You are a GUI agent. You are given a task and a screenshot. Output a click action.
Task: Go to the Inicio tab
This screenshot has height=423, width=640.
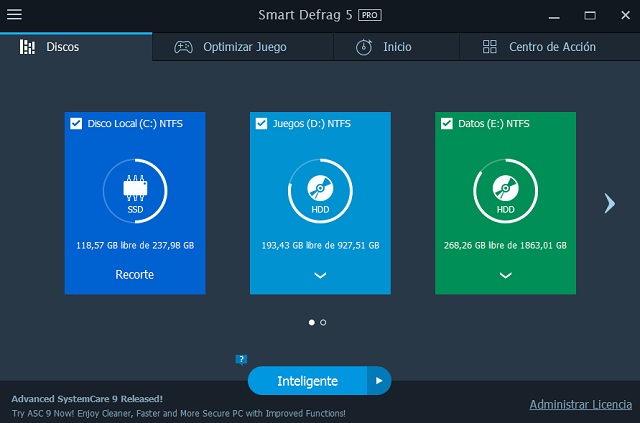point(396,47)
